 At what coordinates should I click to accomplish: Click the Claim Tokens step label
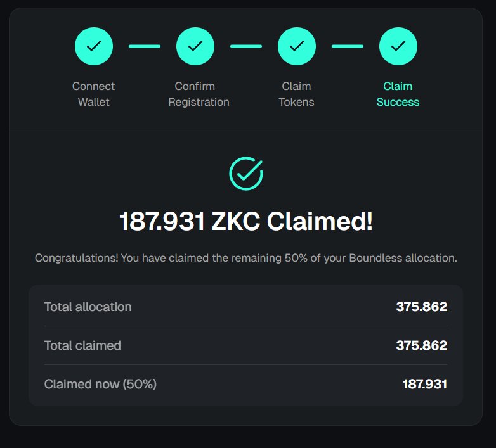[296, 94]
